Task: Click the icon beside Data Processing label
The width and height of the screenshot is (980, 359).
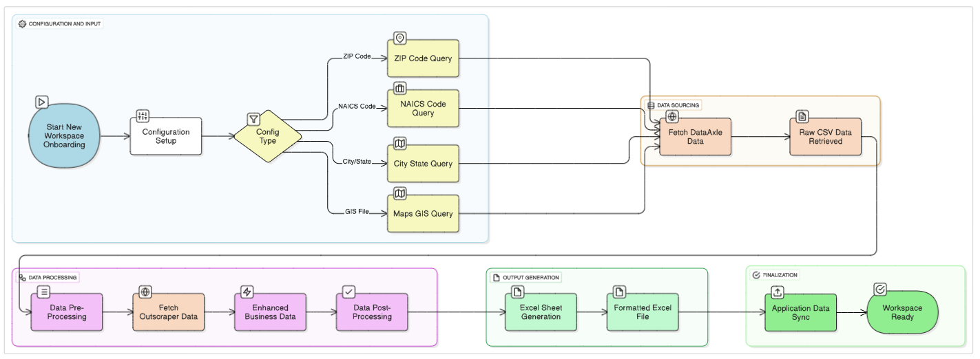Action: pos(23,277)
